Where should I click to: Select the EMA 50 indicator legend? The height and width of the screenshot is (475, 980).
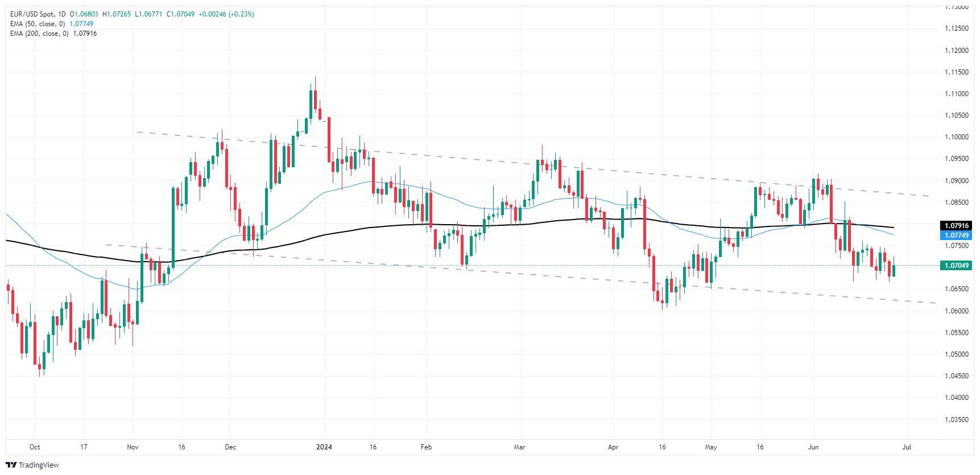(x=38, y=24)
